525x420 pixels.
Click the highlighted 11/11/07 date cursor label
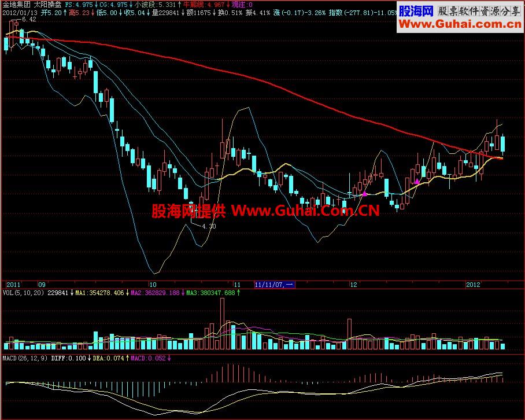click(275, 285)
